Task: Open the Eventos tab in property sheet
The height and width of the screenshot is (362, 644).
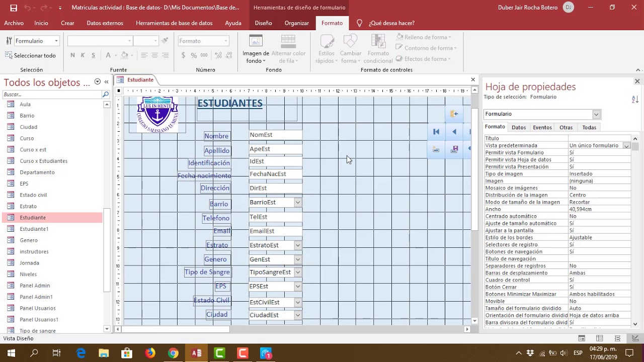Action: click(542, 127)
